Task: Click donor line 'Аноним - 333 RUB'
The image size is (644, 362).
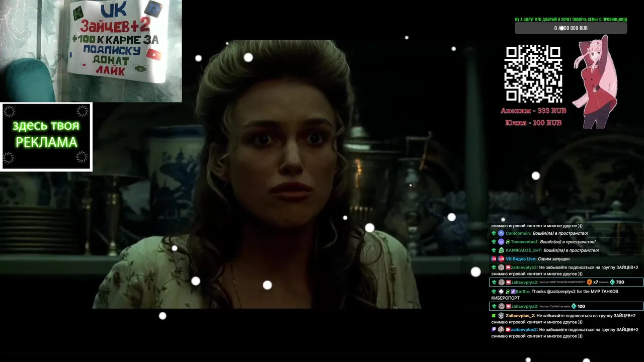Action: coord(533,111)
